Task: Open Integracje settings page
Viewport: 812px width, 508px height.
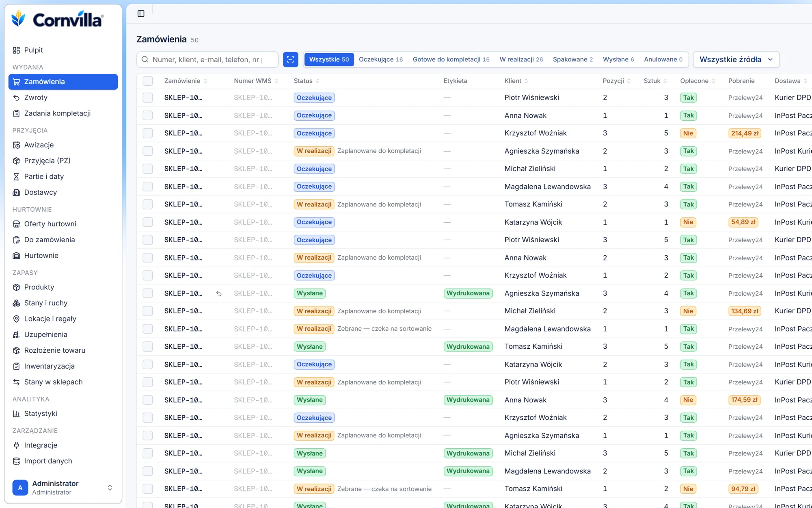Action: click(63, 445)
